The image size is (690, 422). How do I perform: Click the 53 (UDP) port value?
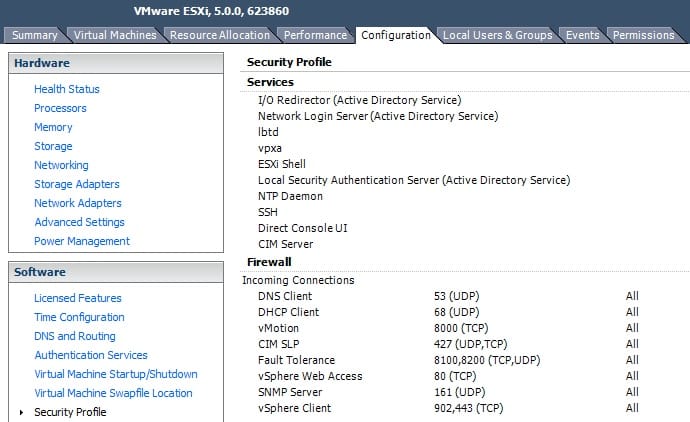[x=456, y=296]
